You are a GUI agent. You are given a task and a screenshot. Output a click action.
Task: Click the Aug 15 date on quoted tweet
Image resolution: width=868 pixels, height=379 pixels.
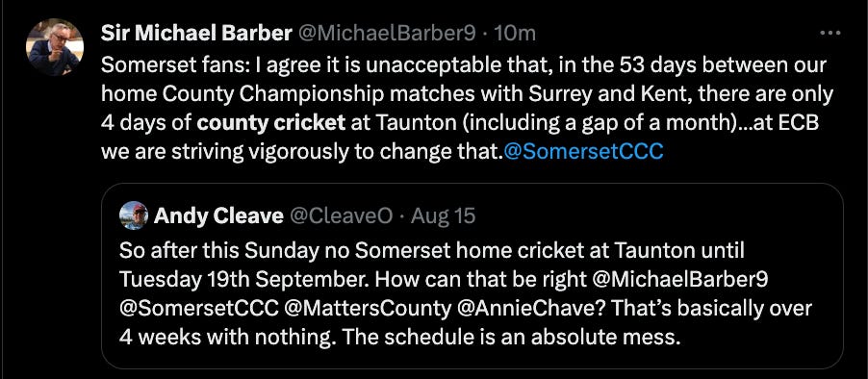[443, 215]
